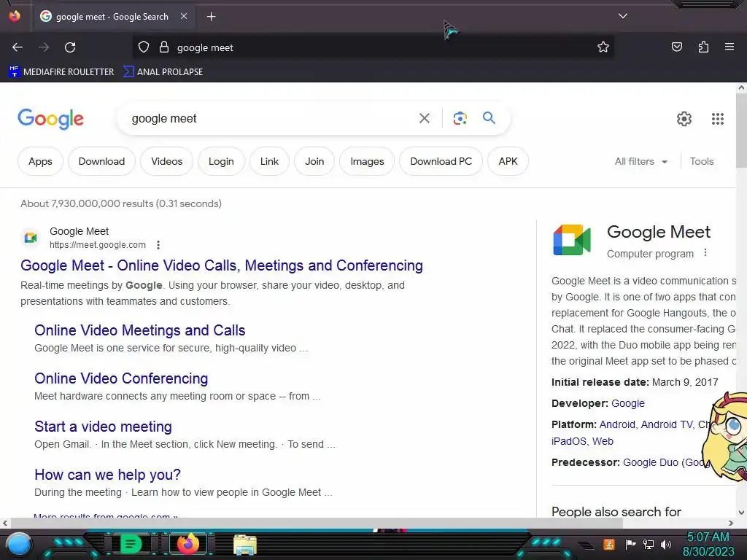The width and height of the screenshot is (747, 560).
Task: Click the site security padlock icon
Action: point(164,47)
